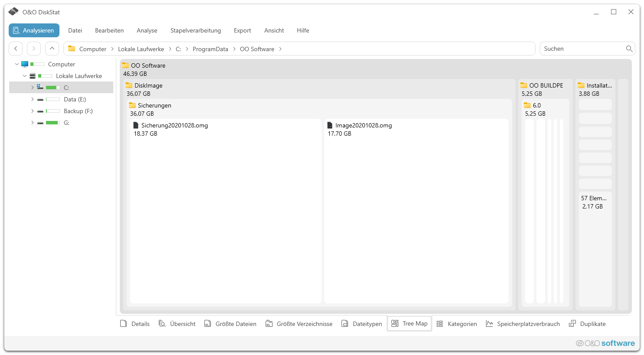The height and width of the screenshot is (355, 644).
Task: Click the 6.0 folder icon
Action: [527, 105]
